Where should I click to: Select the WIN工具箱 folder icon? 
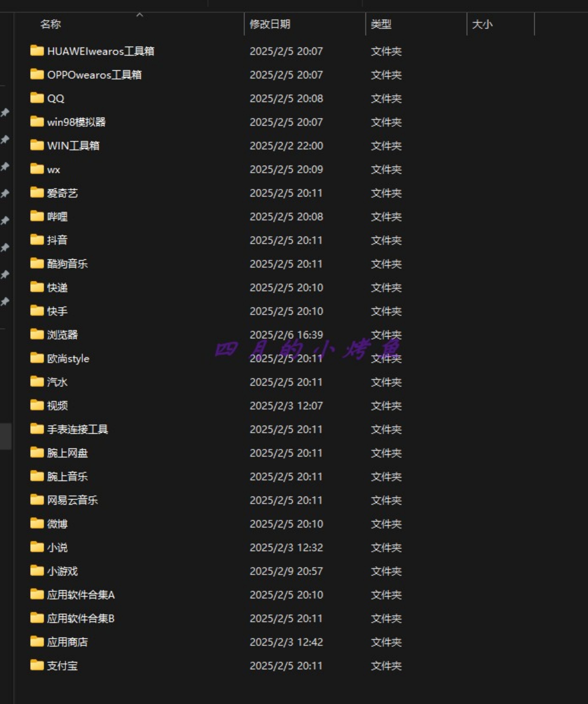(x=37, y=145)
